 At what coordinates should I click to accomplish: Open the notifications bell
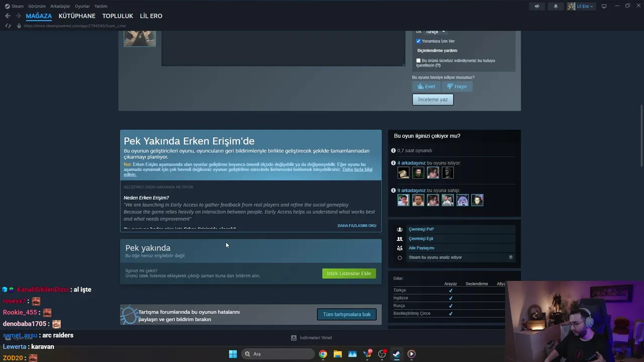click(555, 6)
